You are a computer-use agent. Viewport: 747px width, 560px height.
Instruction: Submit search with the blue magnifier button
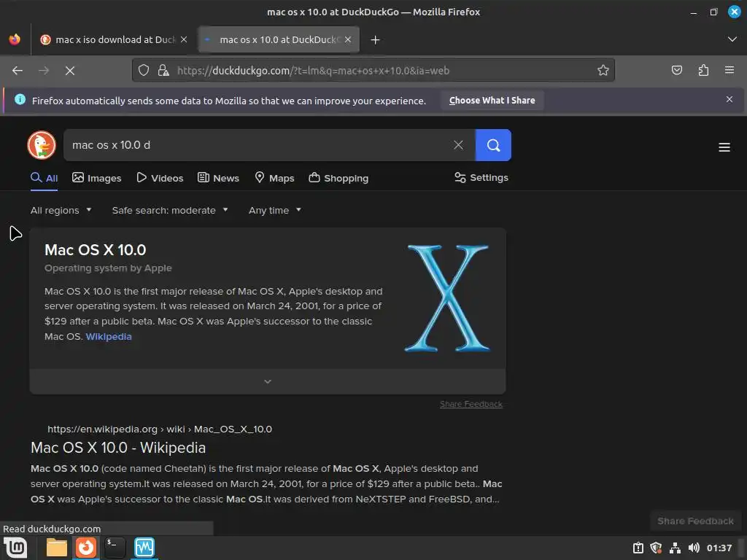coord(493,145)
